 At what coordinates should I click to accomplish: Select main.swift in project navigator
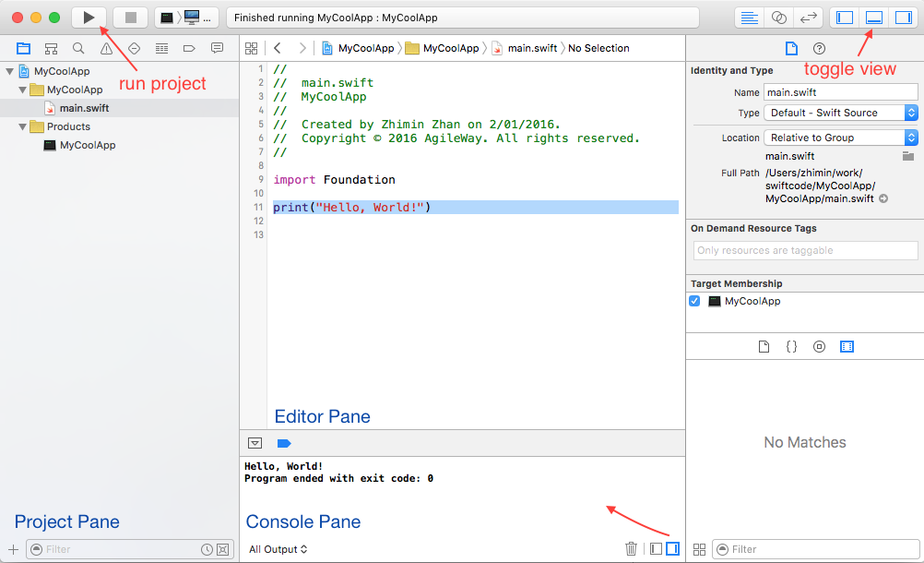(83, 108)
